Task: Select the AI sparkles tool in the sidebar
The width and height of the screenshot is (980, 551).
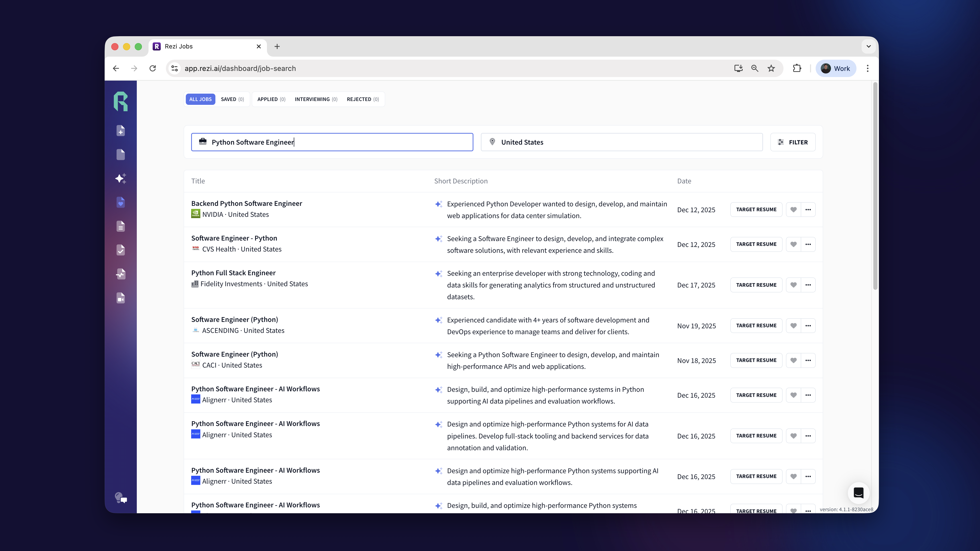Action: click(x=121, y=178)
